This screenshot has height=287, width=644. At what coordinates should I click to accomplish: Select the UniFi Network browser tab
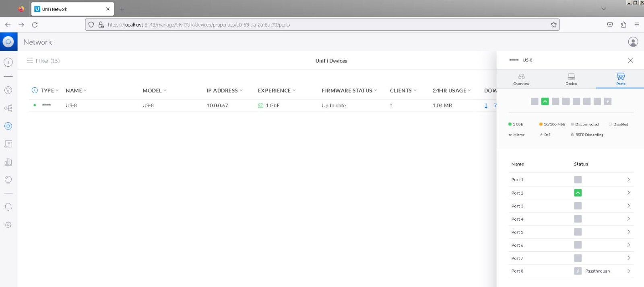pos(72,9)
